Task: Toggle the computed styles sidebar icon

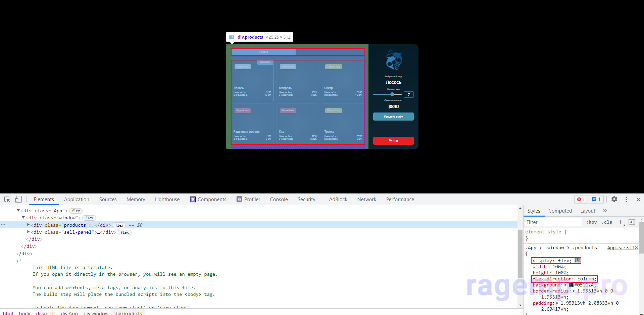Action: [632, 222]
